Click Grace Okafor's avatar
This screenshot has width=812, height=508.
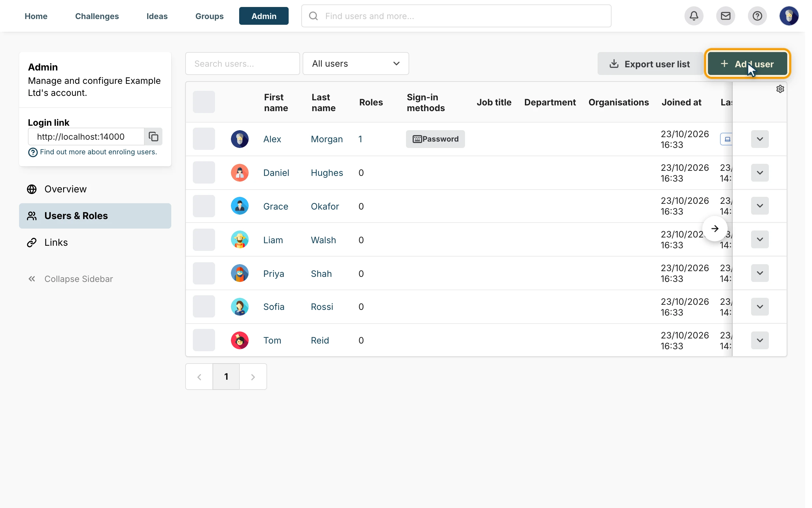coord(239,206)
